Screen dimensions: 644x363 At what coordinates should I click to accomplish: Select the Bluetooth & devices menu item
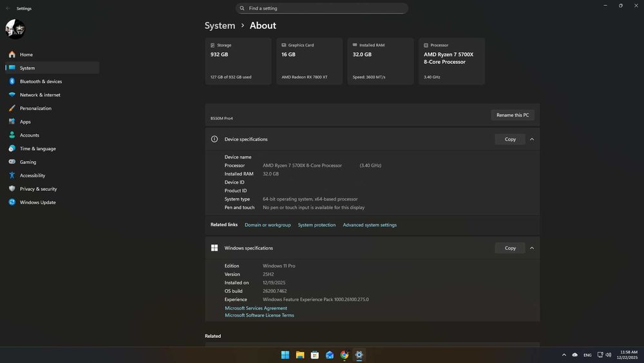tap(52, 81)
